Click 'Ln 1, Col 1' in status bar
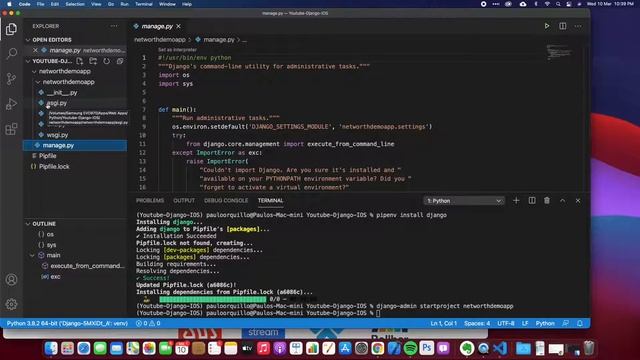 pyautogui.click(x=443, y=323)
